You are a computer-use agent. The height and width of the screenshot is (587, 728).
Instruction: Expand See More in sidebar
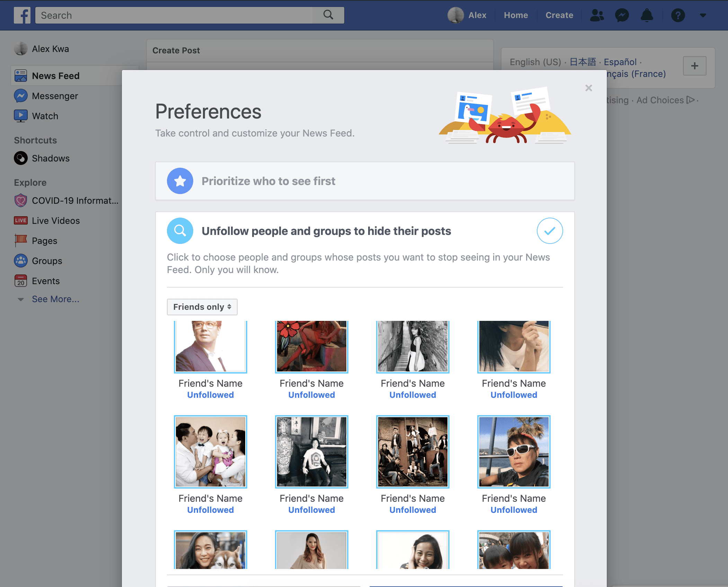(55, 299)
